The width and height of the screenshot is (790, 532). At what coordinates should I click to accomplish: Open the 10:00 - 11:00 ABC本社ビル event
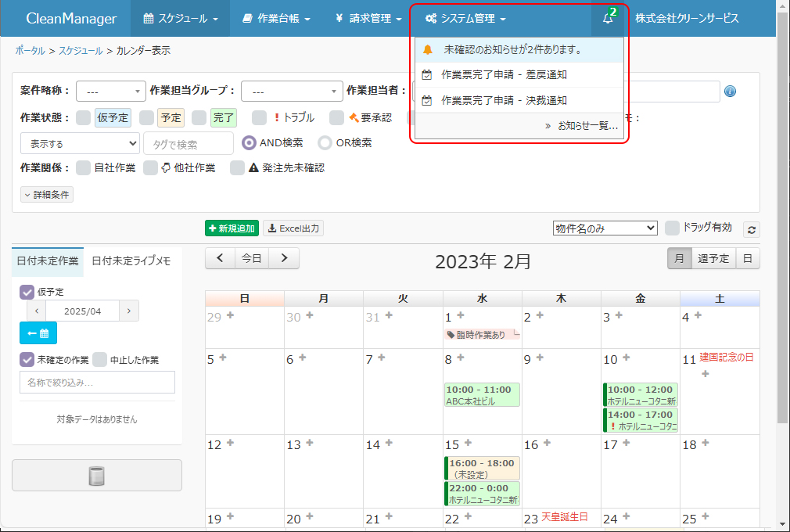tap(482, 395)
